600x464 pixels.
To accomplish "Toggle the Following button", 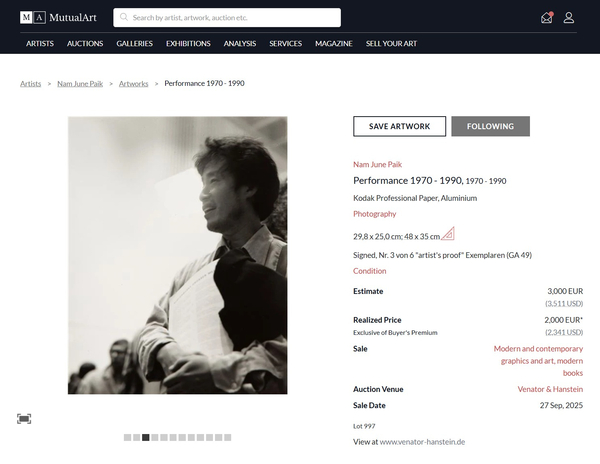I will click(490, 126).
